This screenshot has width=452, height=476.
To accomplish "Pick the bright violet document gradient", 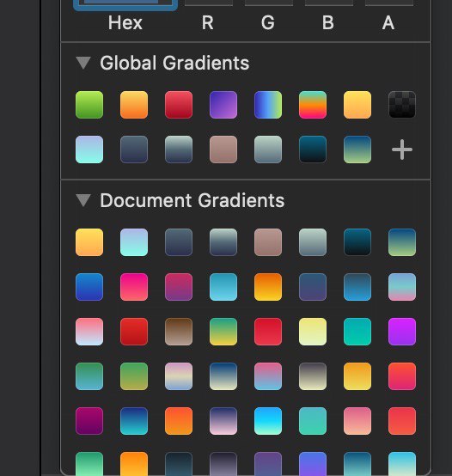I will 402,332.
